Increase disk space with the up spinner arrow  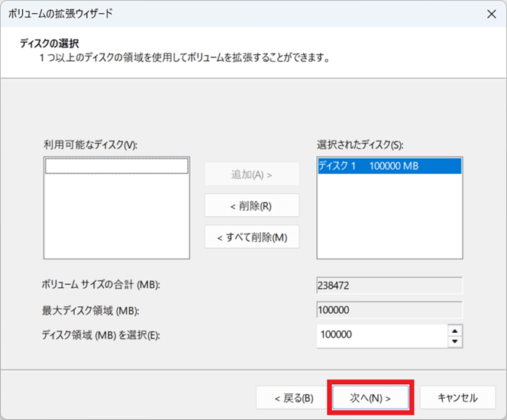[x=455, y=330]
